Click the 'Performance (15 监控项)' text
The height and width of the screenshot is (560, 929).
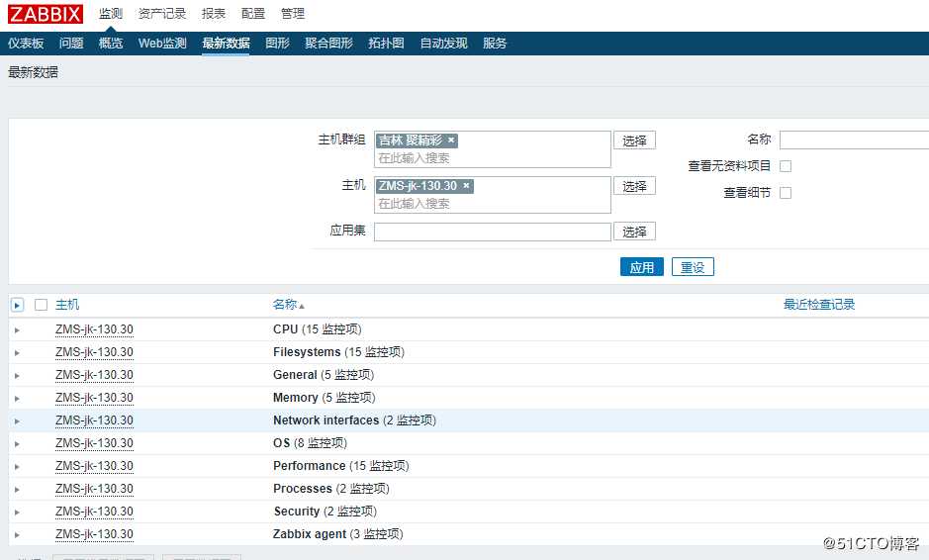(x=340, y=466)
